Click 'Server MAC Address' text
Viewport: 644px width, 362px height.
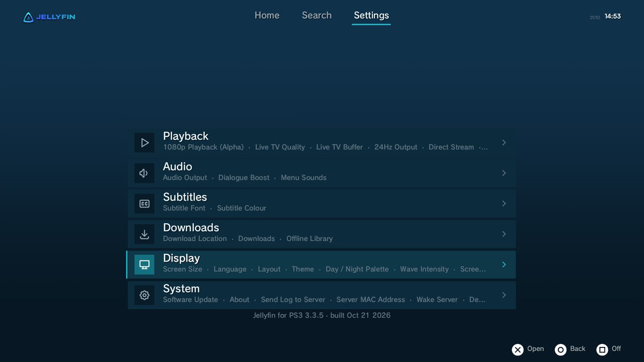pos(371,300)
